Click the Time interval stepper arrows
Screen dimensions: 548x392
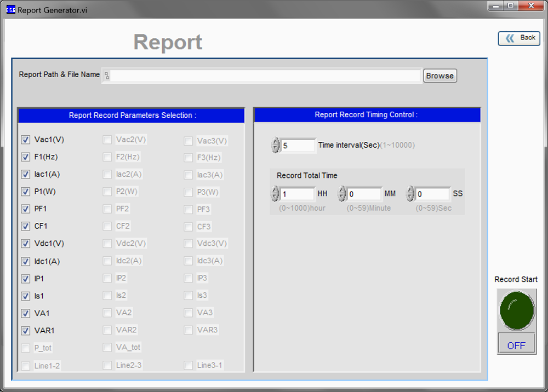[x=275, y=146]
